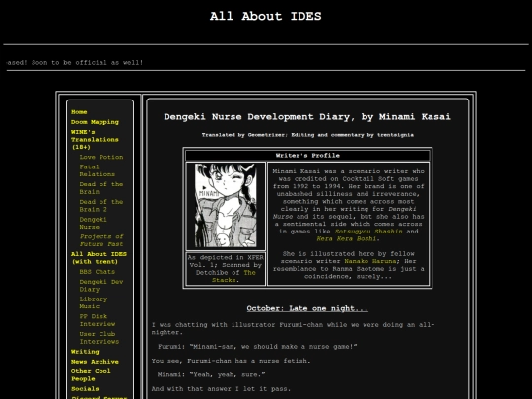Image resolution: width=532 pixels, height=399 pixels.
Task: Click the Minami Kasai portrait illustration
Action: tap(226, 206)
